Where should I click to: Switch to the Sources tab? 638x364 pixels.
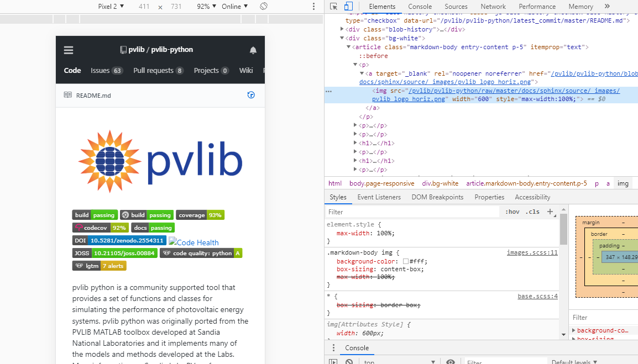tap(456, 7)
